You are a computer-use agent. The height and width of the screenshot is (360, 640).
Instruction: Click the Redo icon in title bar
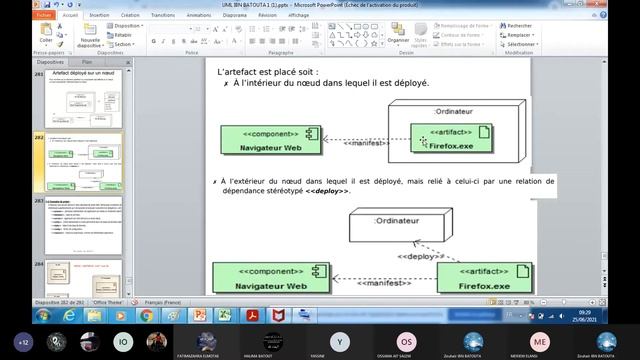click(x=70, y=4)
